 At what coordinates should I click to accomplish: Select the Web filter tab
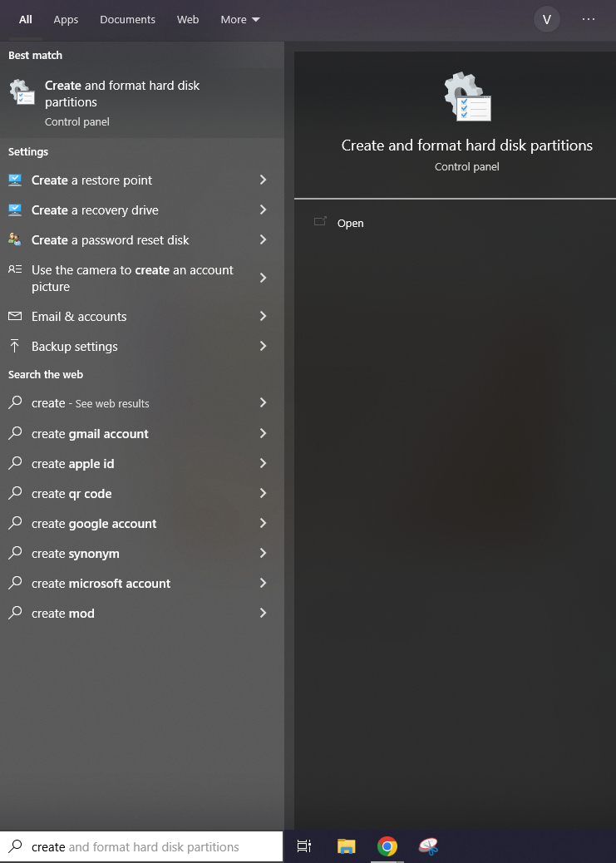[188, 20]
